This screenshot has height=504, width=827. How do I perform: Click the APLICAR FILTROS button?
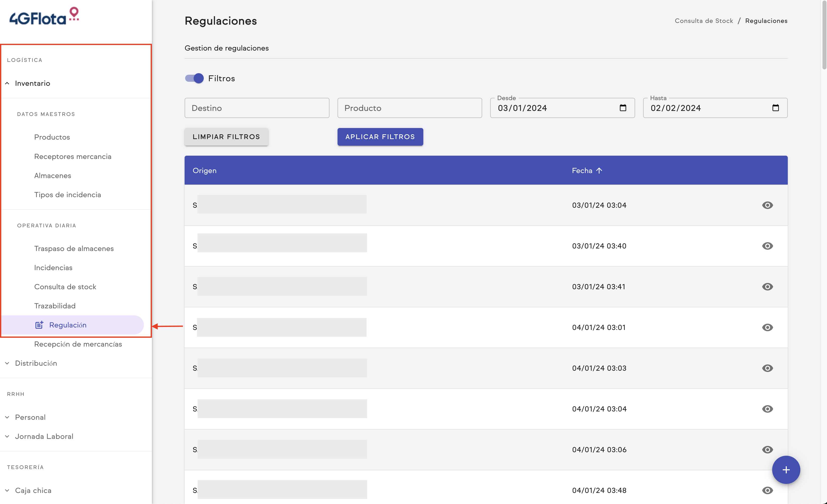[380, 137]
